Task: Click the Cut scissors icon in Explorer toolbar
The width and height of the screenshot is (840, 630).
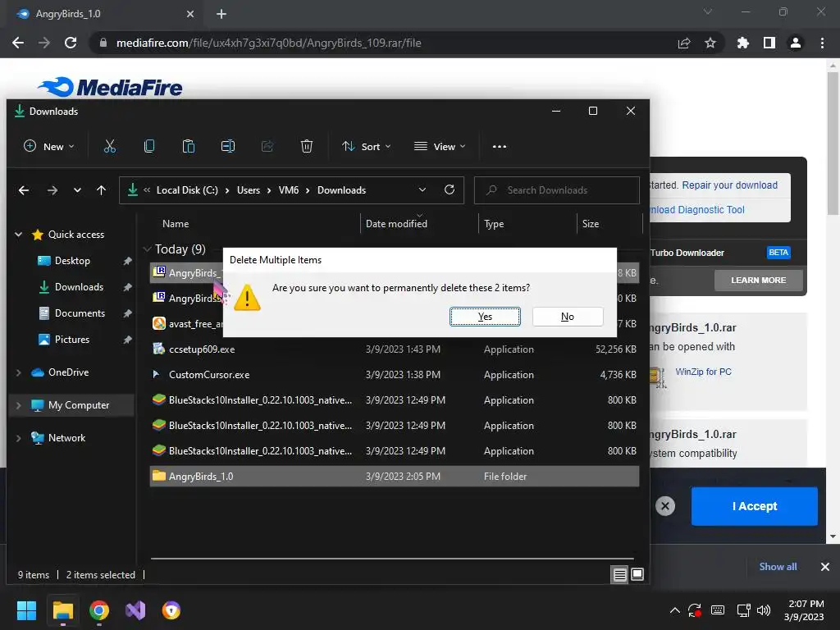Action: [x=110, y=146]
